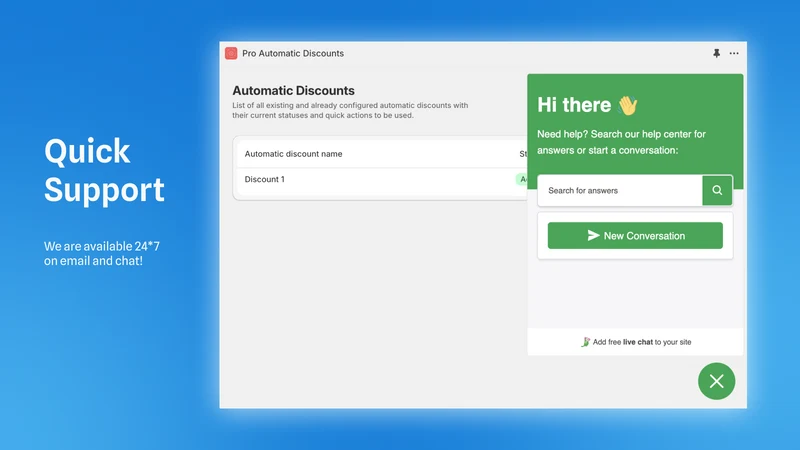Close the chat widget with X button
Image resolution: width=800 pixels, height=450 pixels.
[x=716, y=381]
